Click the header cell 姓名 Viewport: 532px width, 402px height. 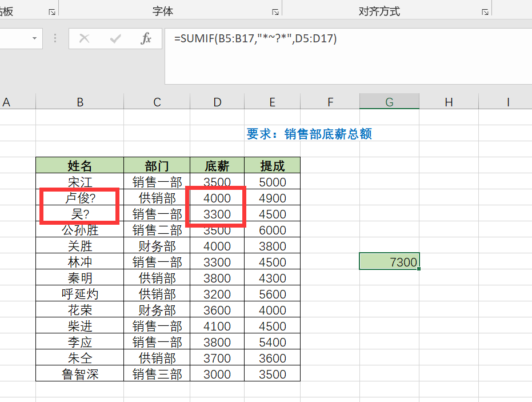(80, 165)
